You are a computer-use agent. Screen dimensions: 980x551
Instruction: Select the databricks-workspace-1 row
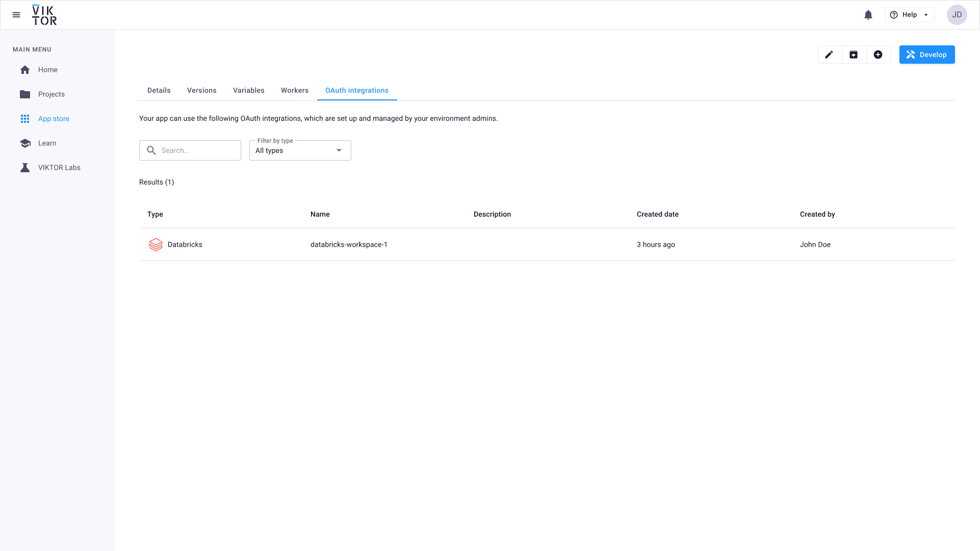click(x=349, y=245)
